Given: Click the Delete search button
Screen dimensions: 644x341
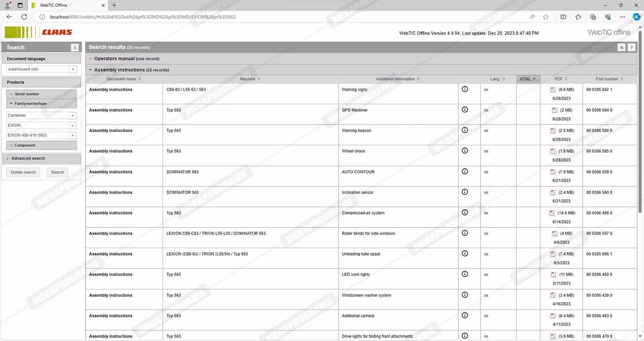Looking at the screenshot, I should click(x=23, y=172).
